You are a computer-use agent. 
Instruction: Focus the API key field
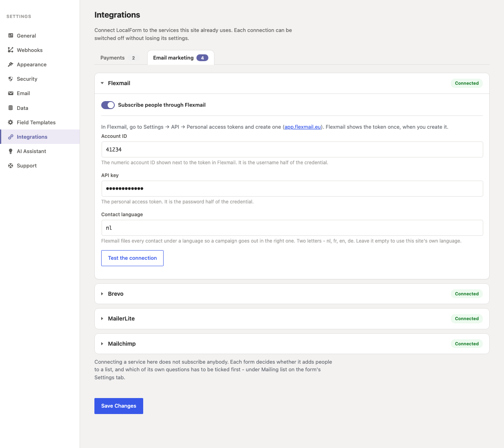(292, 189)
